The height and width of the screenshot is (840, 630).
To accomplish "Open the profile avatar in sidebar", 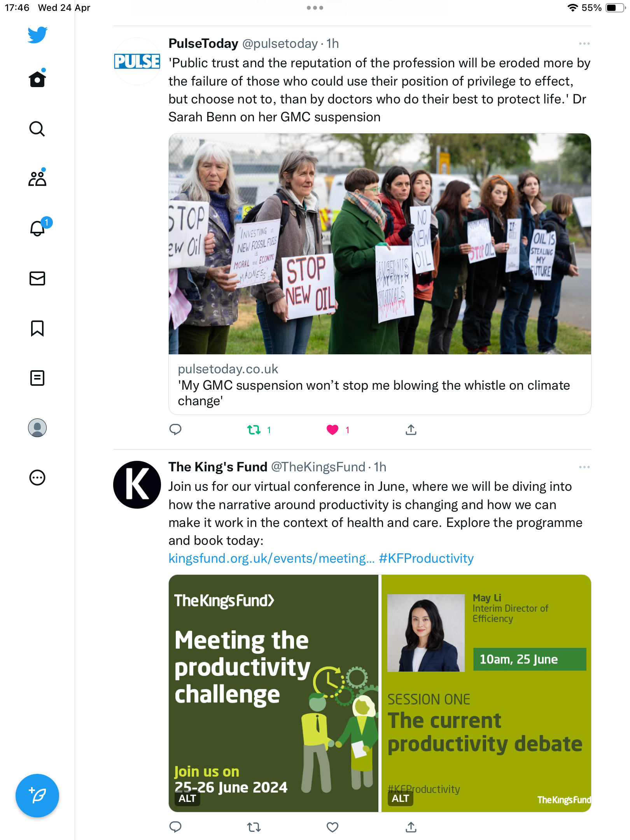I will point(37,428).
